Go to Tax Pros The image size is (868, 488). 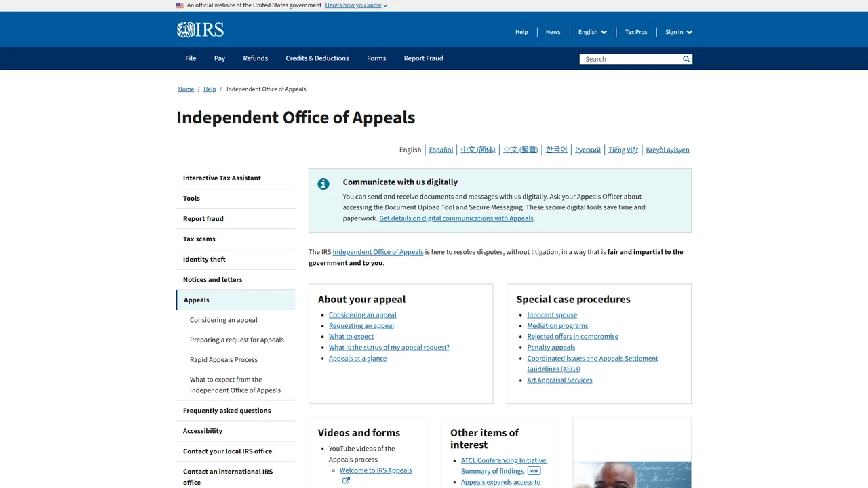click(x=636, y=32)
